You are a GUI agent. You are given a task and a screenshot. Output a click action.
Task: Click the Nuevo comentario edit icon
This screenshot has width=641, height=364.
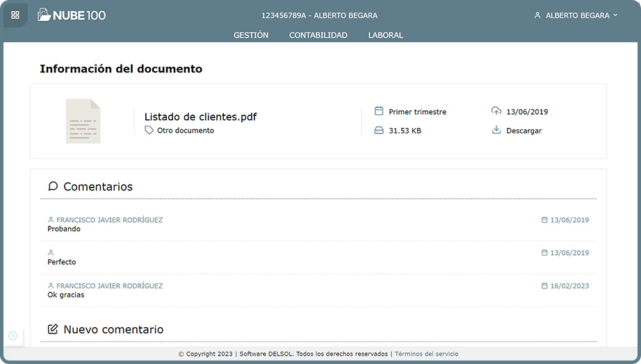pos(53,329)
